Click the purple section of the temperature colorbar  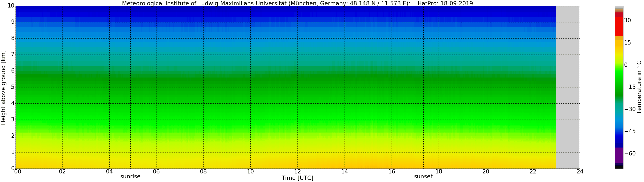(619, 155)
